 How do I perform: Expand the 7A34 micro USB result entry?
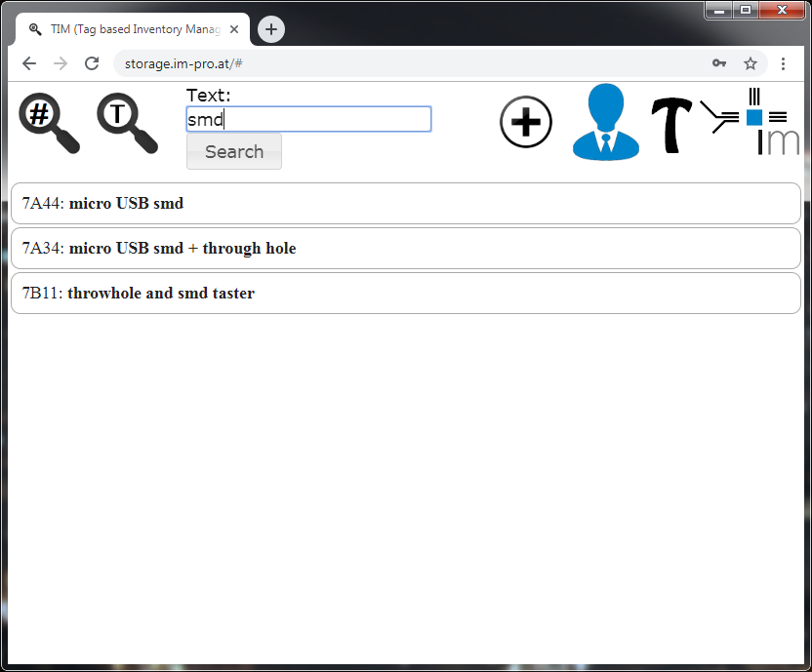406,248
